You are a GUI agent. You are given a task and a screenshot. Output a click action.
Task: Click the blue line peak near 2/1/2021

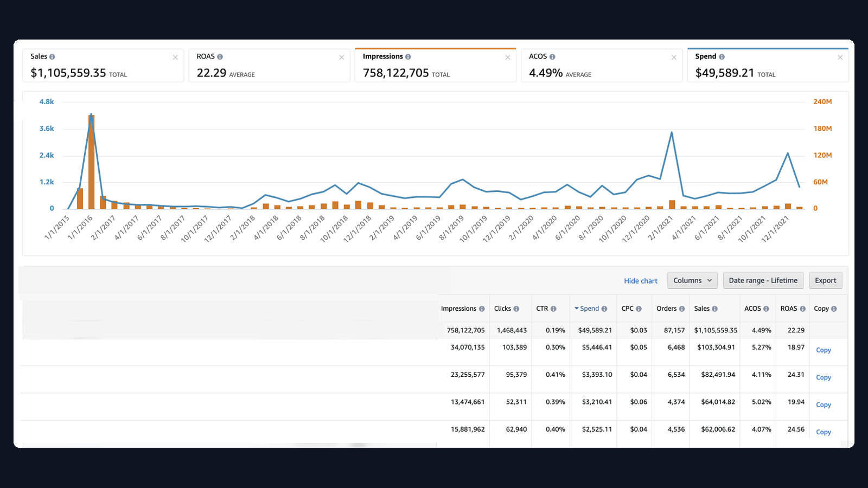pyautogui.click(x=672, y=132)
